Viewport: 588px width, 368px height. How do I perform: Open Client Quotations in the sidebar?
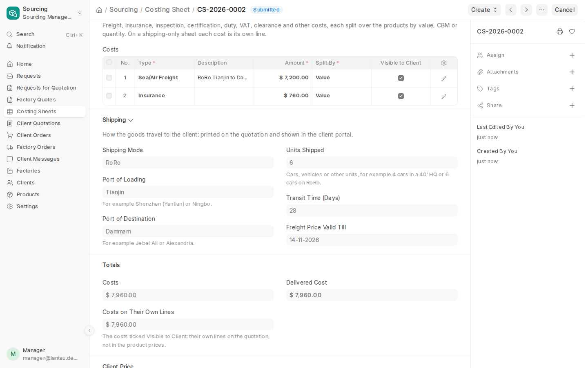[x=45, y=123]
